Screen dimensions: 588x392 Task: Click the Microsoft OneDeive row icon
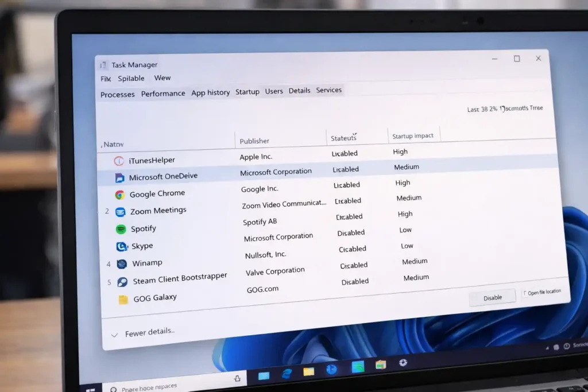pyautogui.click(x=119, y=178)
